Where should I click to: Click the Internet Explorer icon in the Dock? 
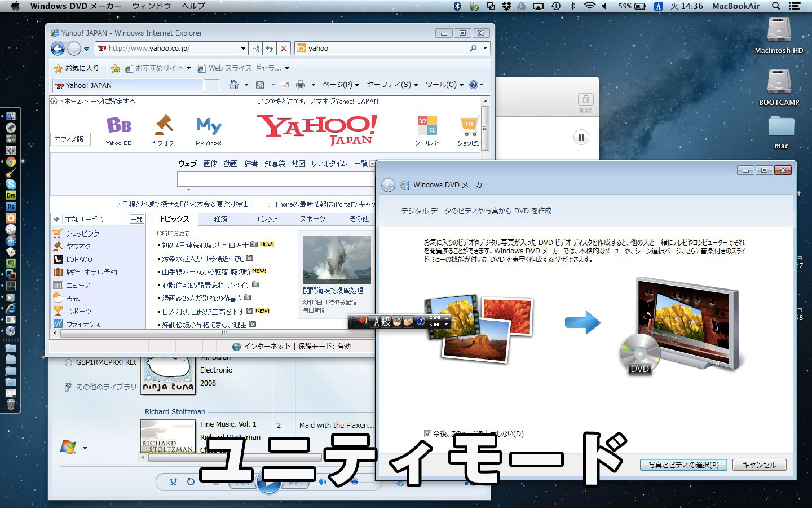pos(11,308)
